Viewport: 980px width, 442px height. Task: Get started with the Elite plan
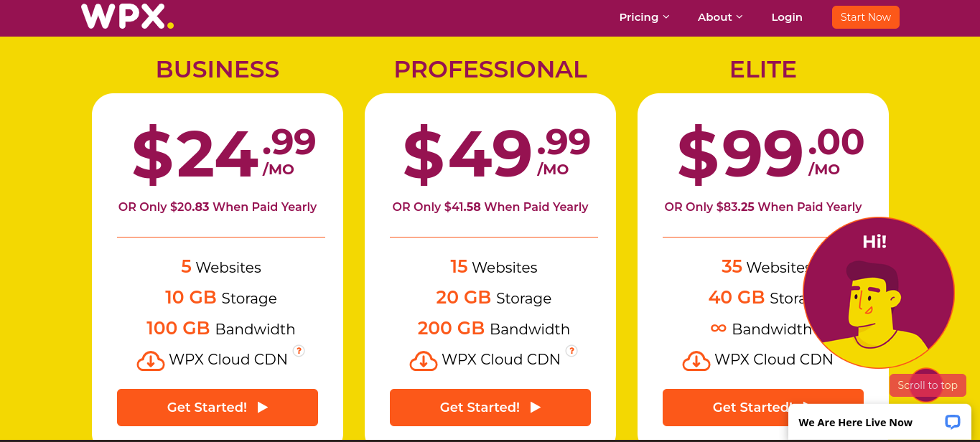tap(725, 408)
